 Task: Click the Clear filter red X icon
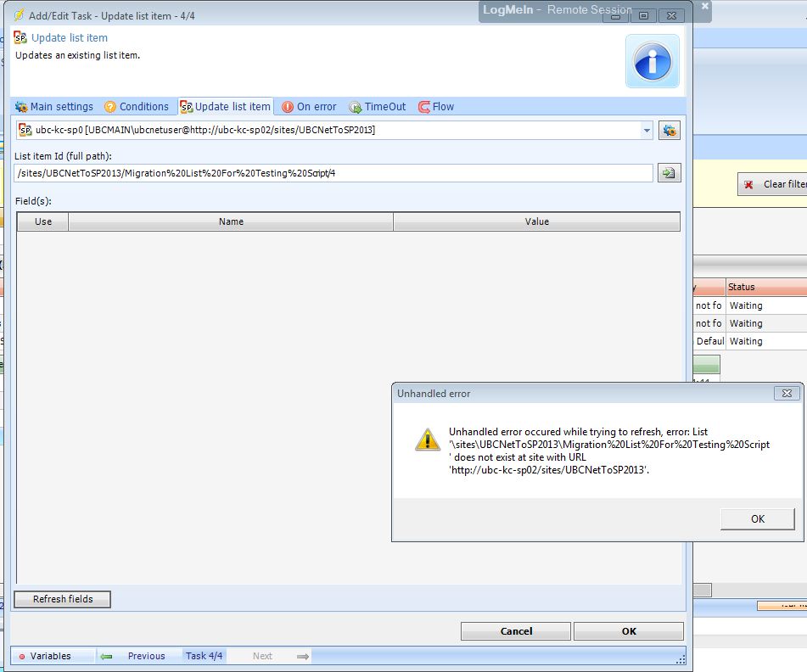click(748, 184)
